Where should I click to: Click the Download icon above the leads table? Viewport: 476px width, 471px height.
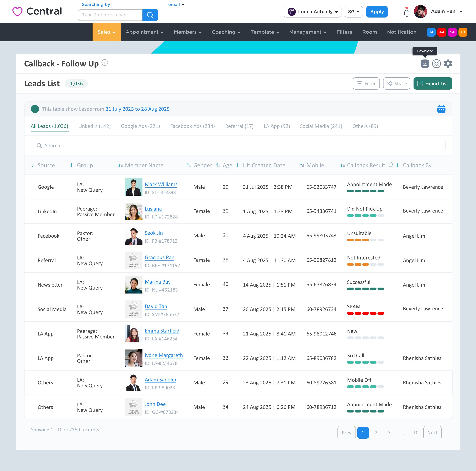click(425, 63)
